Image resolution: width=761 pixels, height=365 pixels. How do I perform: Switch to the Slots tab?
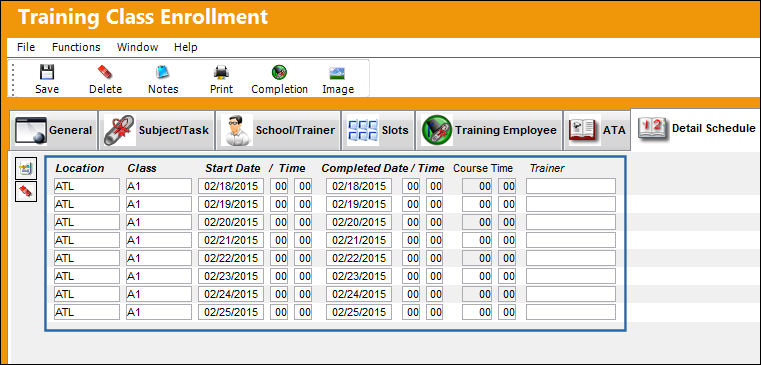pyautogui.click(x=378, y=130)
